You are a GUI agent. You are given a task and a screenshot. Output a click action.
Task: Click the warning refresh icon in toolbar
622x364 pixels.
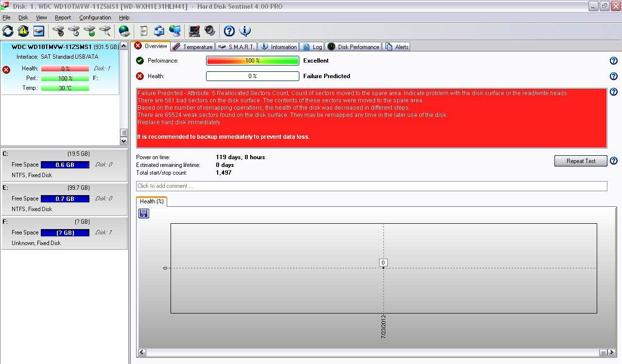(x=23, y=31)
